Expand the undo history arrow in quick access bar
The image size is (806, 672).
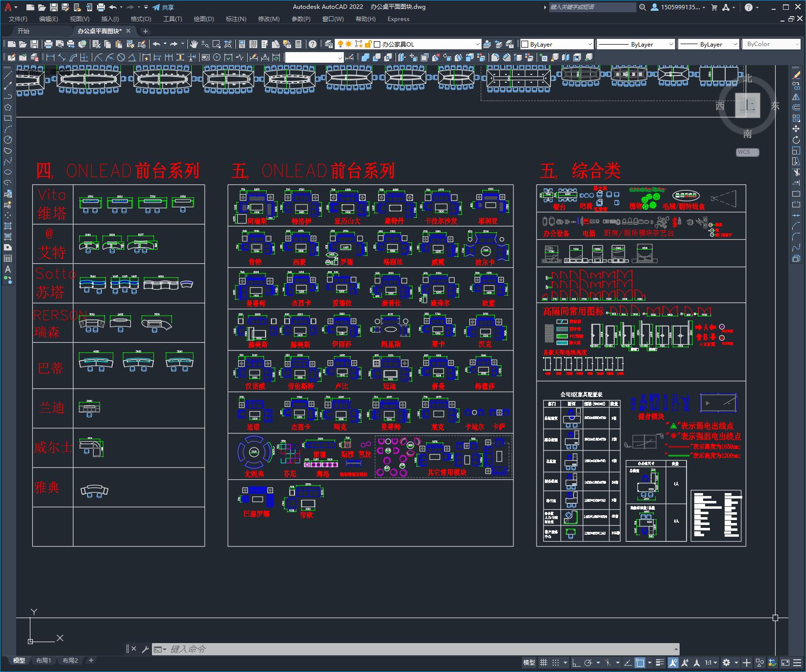click(x=121, y=7)
